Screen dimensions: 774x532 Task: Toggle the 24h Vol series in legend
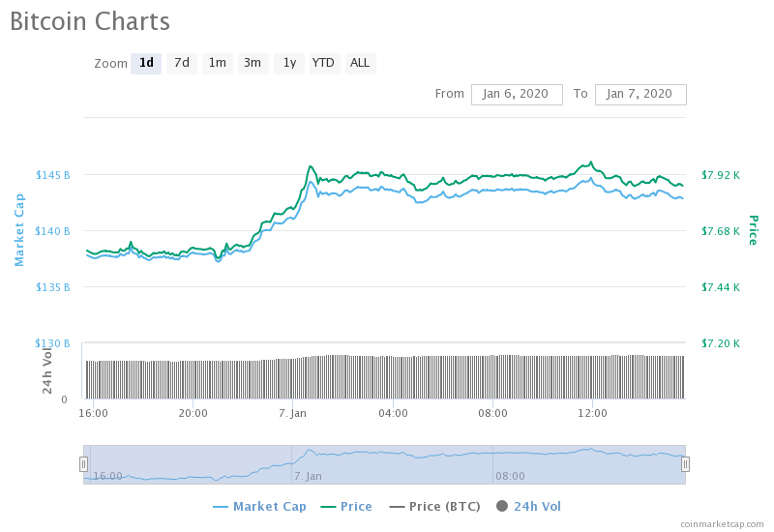click(528, 506)
